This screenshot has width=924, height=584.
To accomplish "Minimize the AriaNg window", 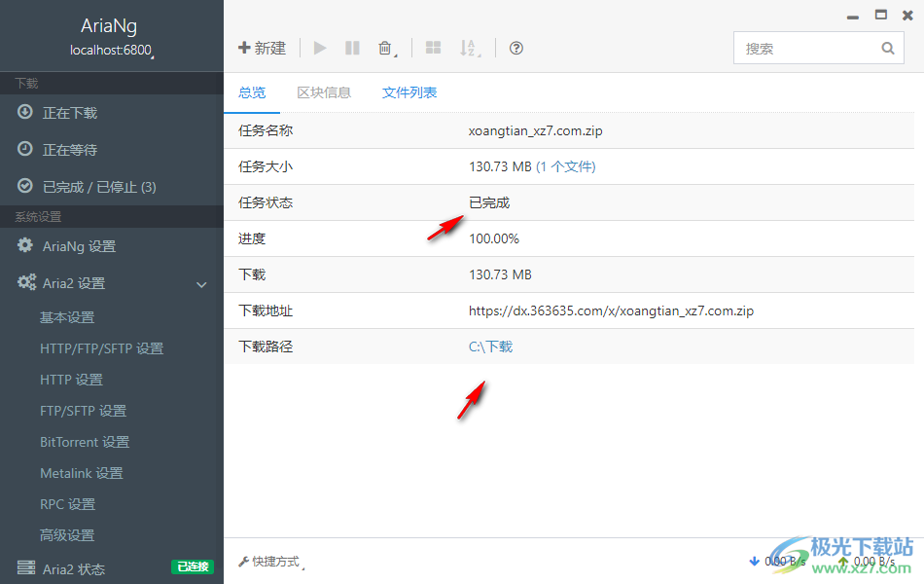I will point(853,17).
